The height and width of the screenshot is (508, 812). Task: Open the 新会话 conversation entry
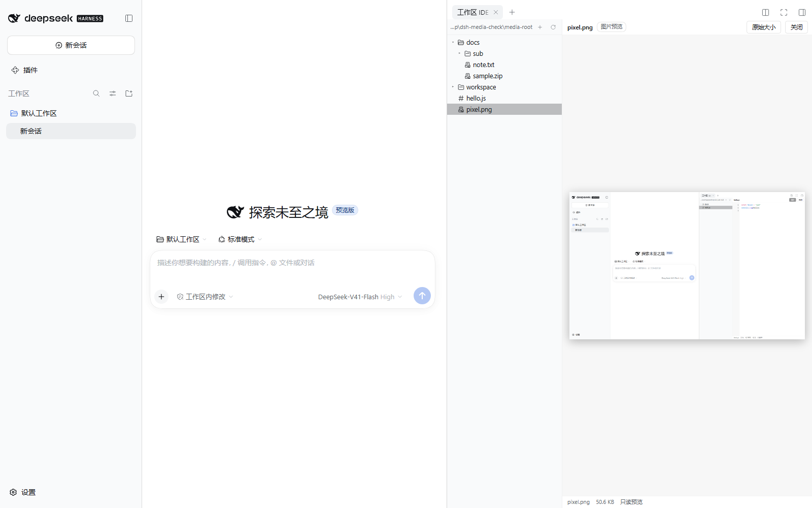click(71, 131)
